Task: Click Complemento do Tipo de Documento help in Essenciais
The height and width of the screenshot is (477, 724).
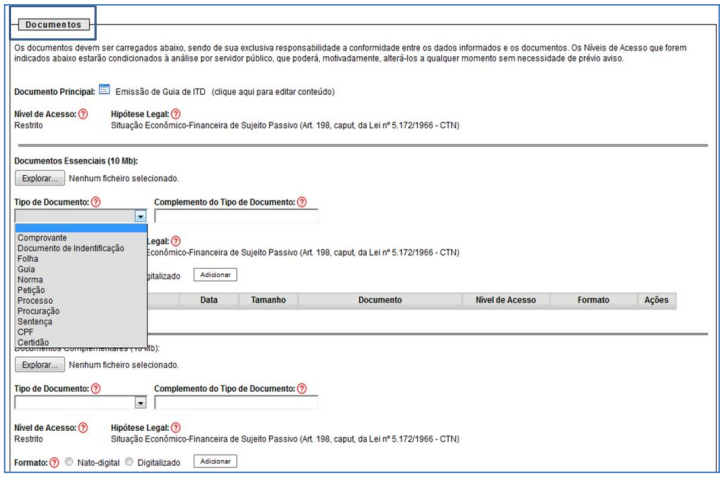Action: pos(301,201)
